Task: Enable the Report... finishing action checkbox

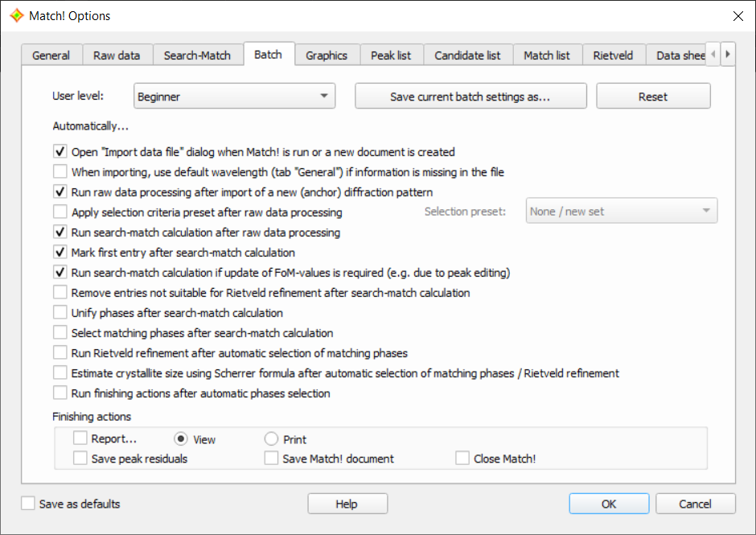Action: (80, 438)
